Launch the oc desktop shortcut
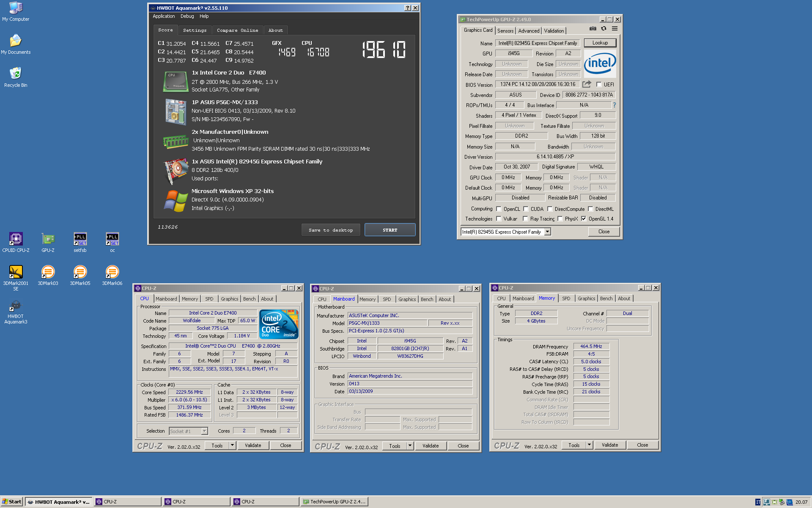The width and height of the screenshot is (812, 508). (x=112, y=243)
